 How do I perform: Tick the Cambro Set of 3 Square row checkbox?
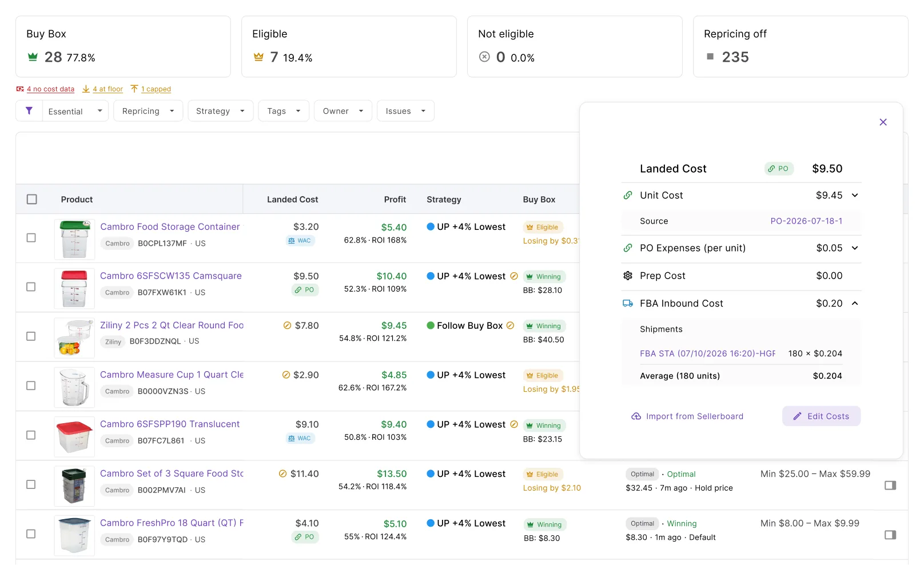(x=31, y=484)
